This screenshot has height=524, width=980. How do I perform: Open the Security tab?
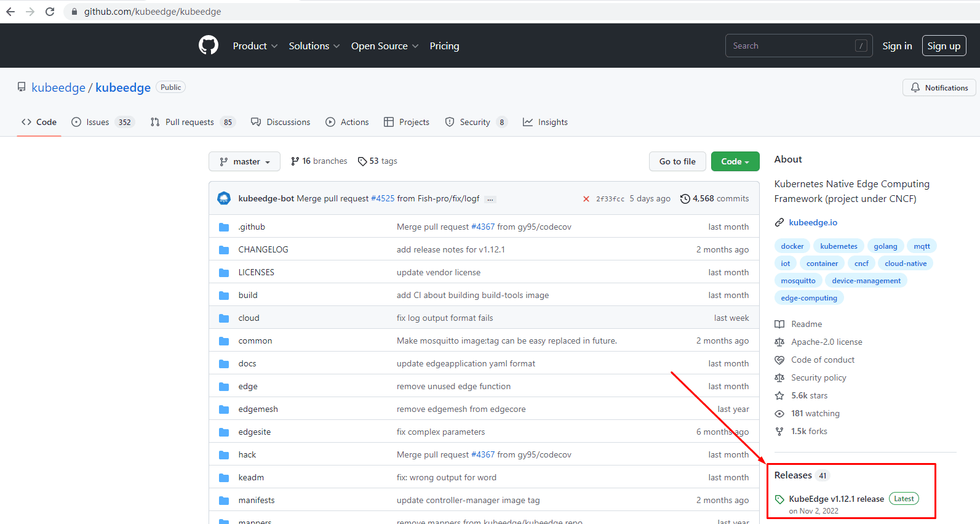click(476, 122)
